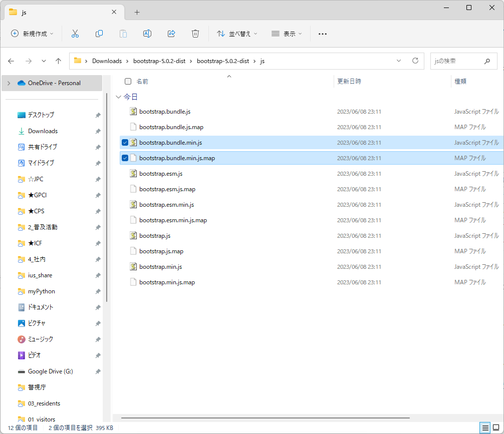Uncheck the bootstrap.bundle.min.js file checkbox
The width and height of the screenshot is (504, 434).
[x=125, y=143]
